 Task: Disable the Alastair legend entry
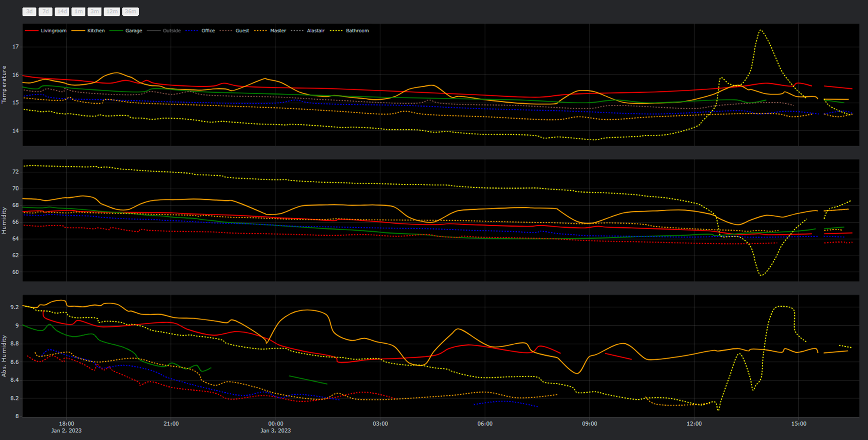(316, 31)
